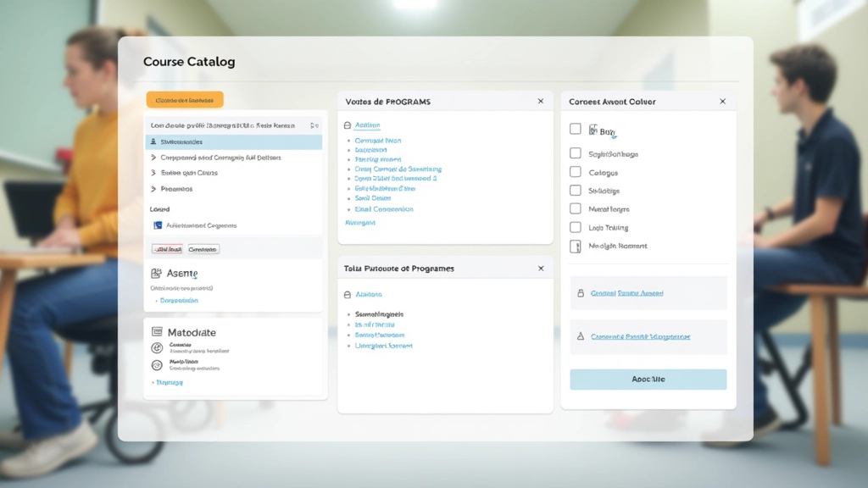Click the warning triangle icon in right panel
The height and width of the screenshot is (488, 868).
(x=581, y=336)
